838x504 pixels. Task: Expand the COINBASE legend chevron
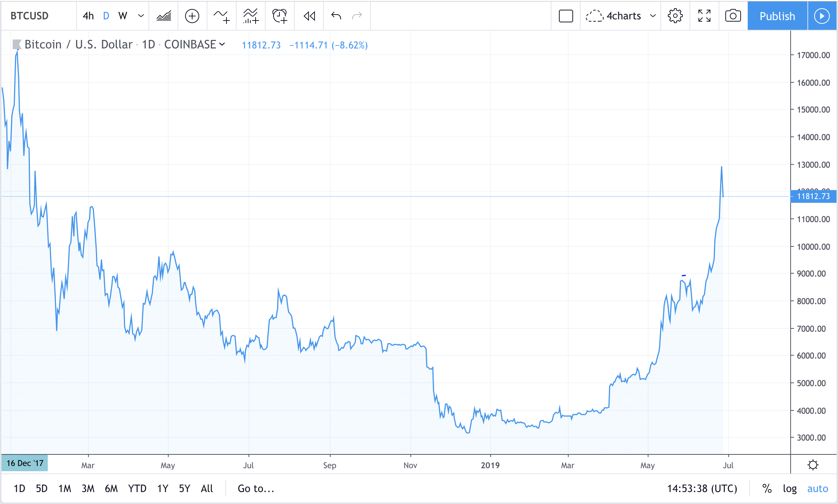click(x=222, y=44)
